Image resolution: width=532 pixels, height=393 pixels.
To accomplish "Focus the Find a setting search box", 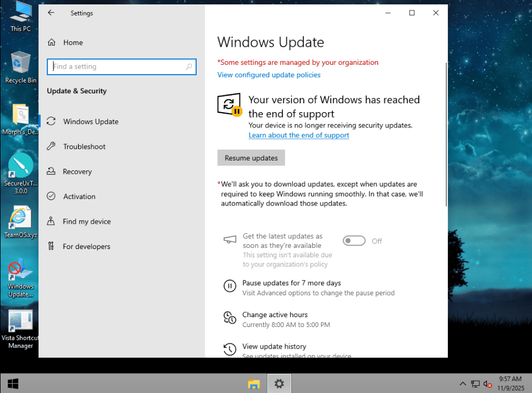I will 121,67.
